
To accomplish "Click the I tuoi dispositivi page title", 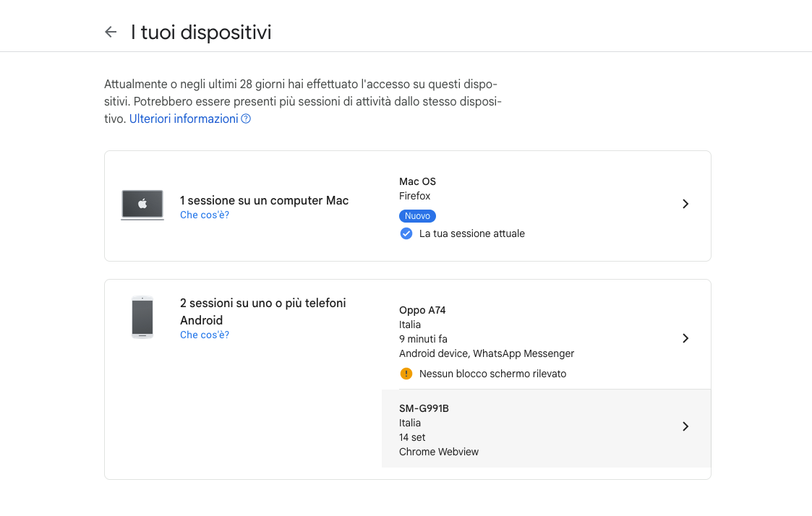I will tap(201, 32).
